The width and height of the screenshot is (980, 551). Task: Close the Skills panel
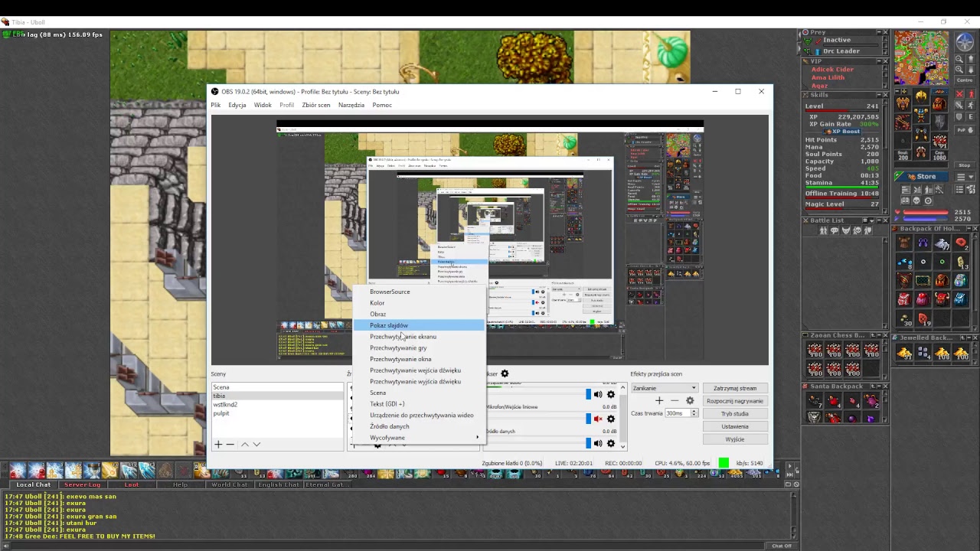tap(886, 95)
